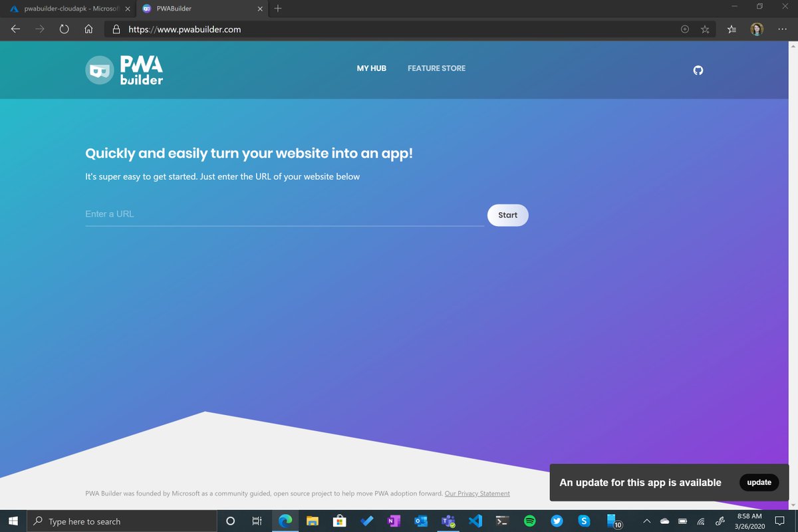
Task: Open Outlook from the taskbar
Action: (x=420, y=521)
